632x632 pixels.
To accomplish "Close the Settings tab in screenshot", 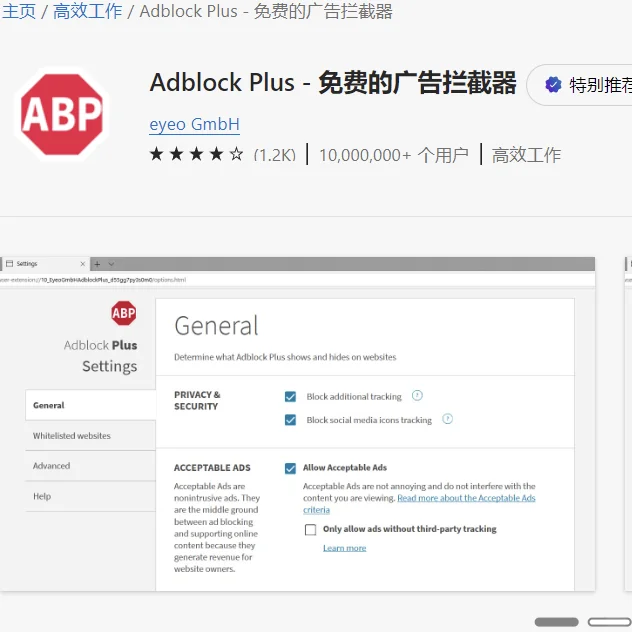I will pyautogui.click(x=83, y=264).
